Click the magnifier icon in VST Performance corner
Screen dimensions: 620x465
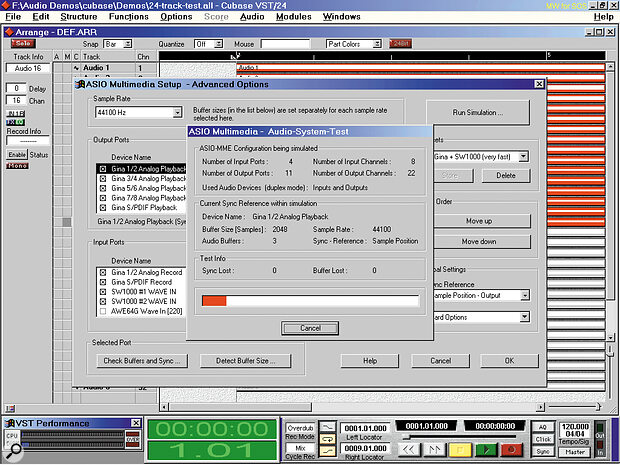click(13, 450)
